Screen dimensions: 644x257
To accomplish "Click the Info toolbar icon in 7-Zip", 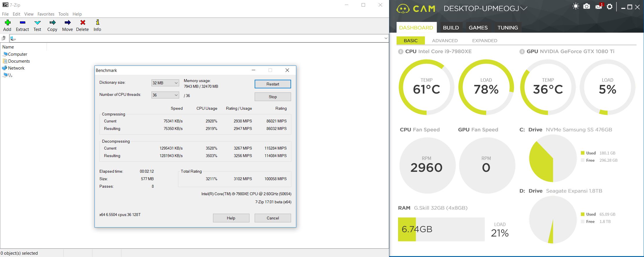I will [x=97, y=22].
